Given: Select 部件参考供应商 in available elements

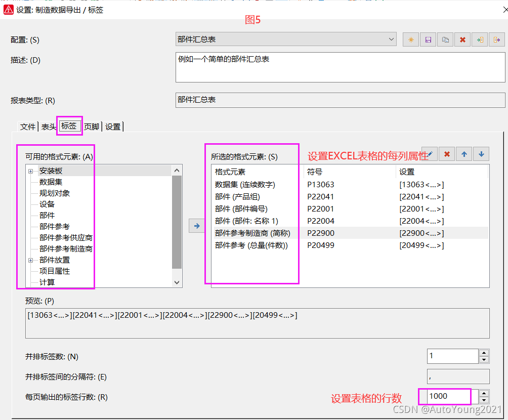Looking at the screenshot, I should [x=66, y=238].
